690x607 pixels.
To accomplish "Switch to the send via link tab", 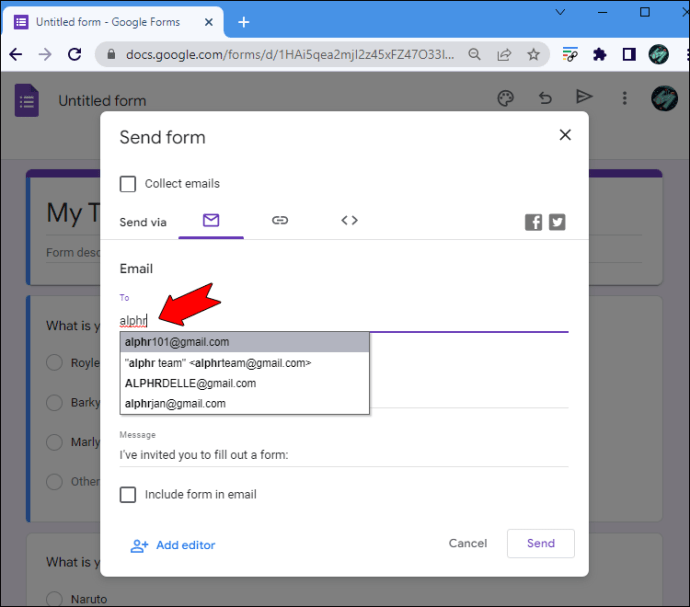I will (280, 220).
